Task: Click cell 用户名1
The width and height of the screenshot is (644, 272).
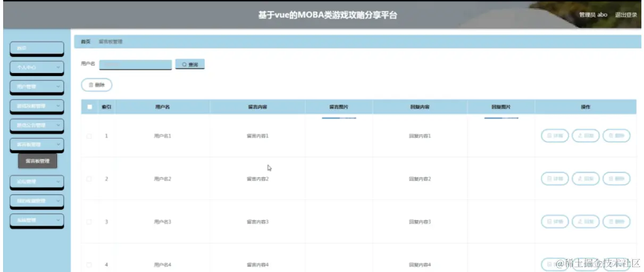Action: coord(162,136)
